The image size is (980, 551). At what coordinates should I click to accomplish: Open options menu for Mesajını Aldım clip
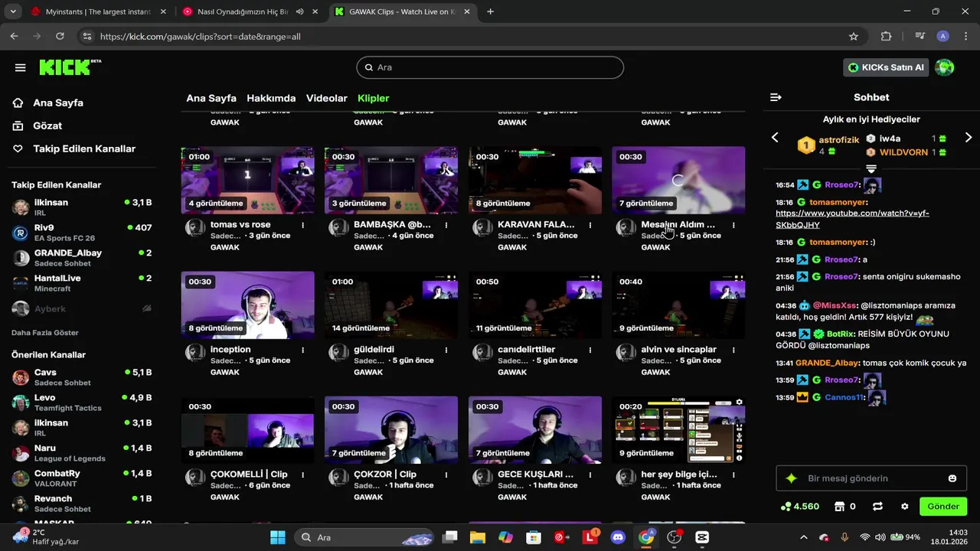[733, 225]
